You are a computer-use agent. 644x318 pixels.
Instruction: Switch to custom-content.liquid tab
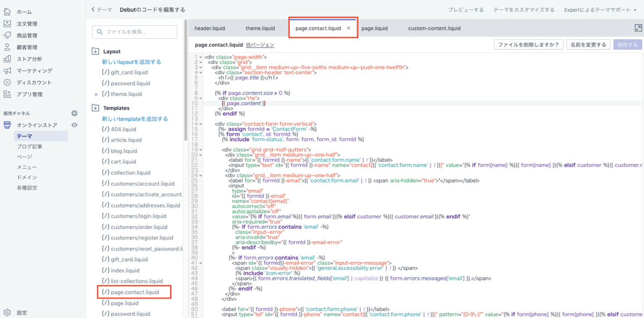coord(434,28)
